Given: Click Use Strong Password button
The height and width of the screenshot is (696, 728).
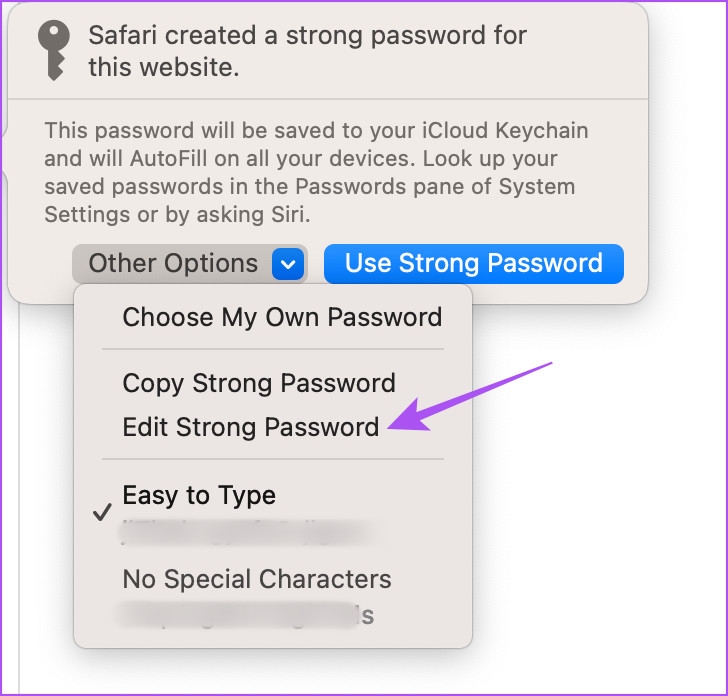Looking at the screenshot, I should [474, 263].
